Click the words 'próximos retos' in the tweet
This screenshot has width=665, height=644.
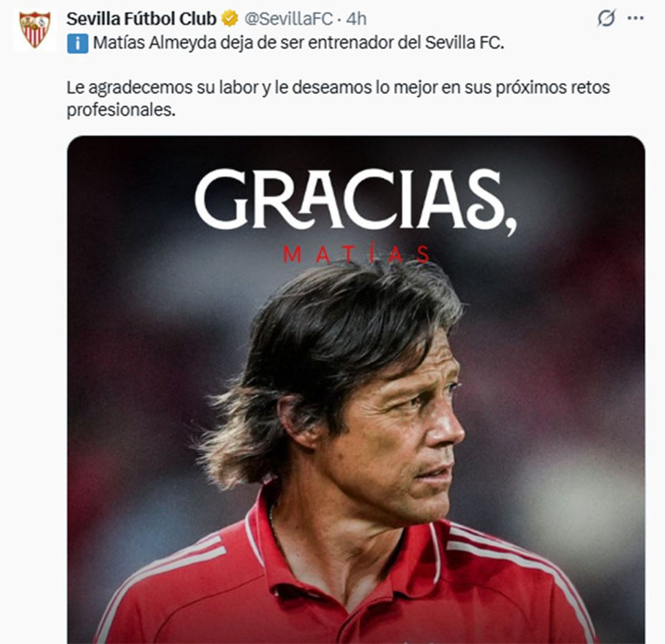(x=552, y=88)
